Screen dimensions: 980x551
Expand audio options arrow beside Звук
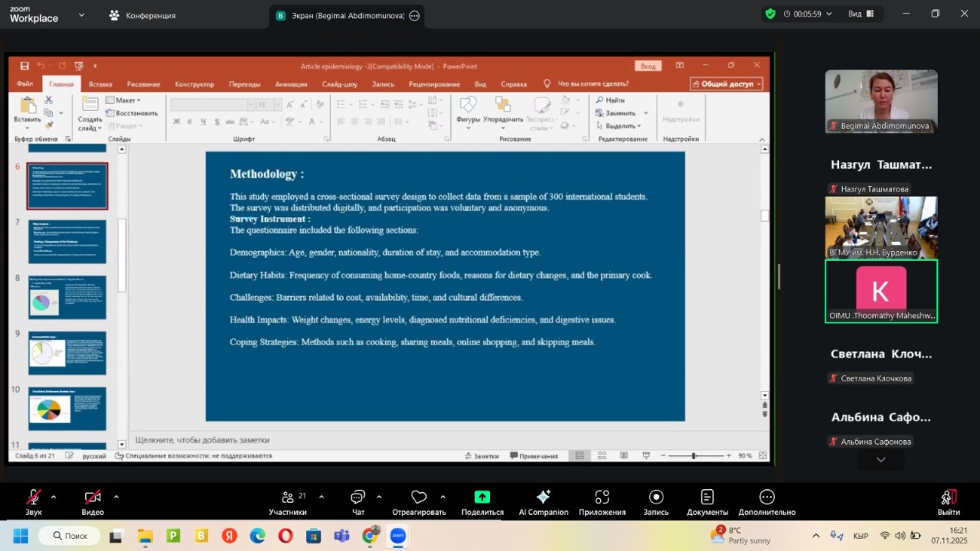(54, 497)
